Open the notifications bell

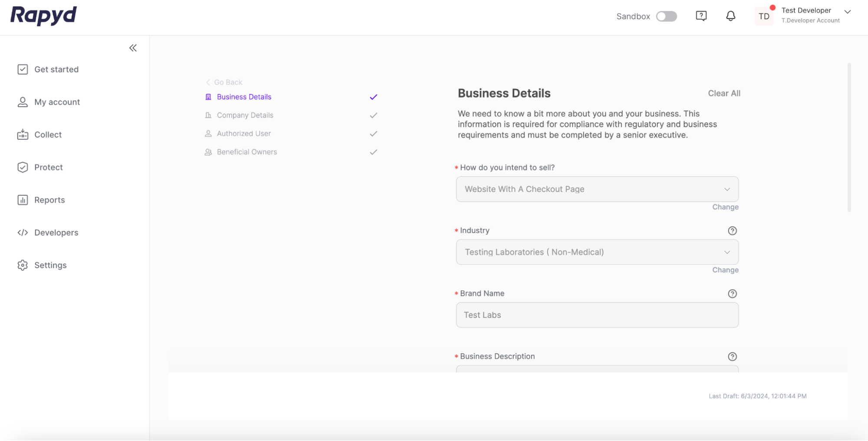[x=731, y=16]
